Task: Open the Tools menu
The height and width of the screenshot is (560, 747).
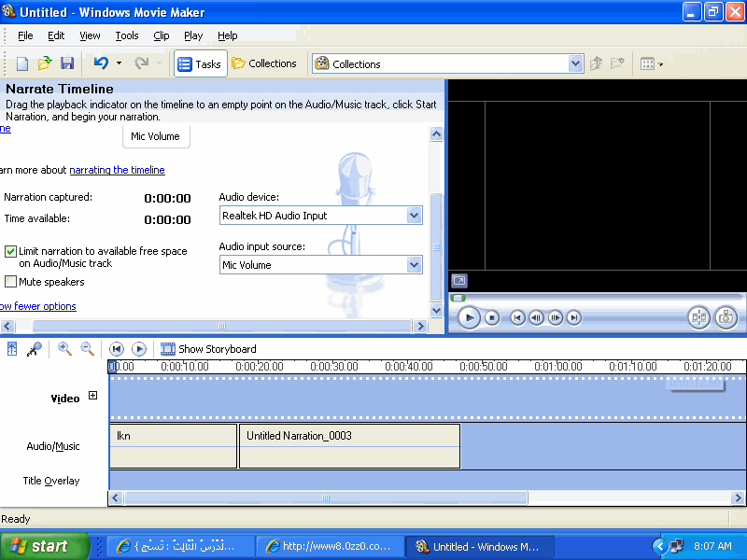Action: 127,35
